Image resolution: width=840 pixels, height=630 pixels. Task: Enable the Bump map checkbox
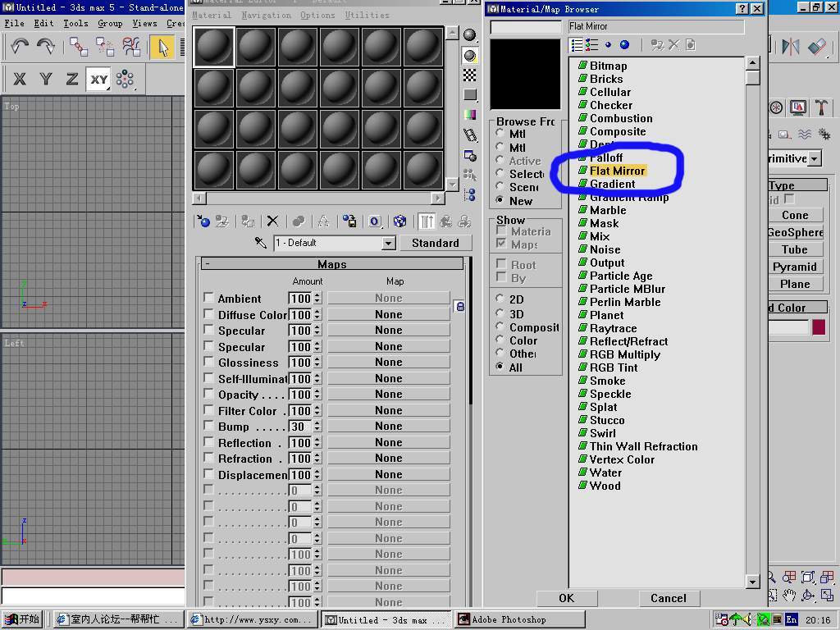point(208,426)
